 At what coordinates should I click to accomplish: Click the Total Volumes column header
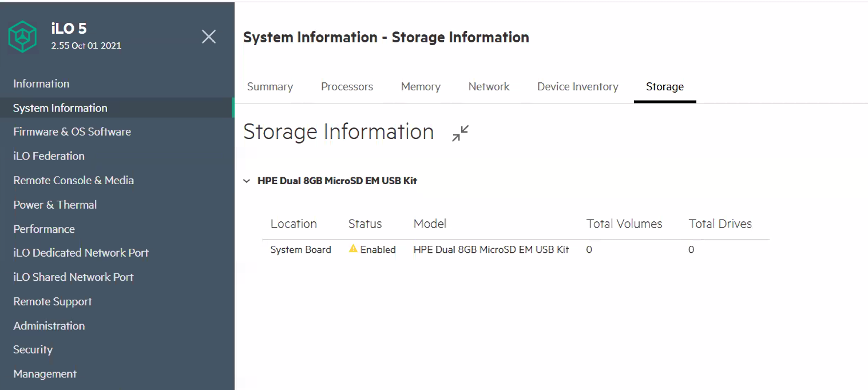[x=624, y=224]
